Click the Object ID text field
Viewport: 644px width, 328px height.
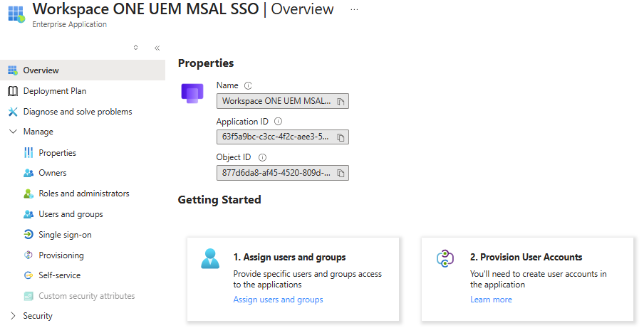[x=283, y=173]
